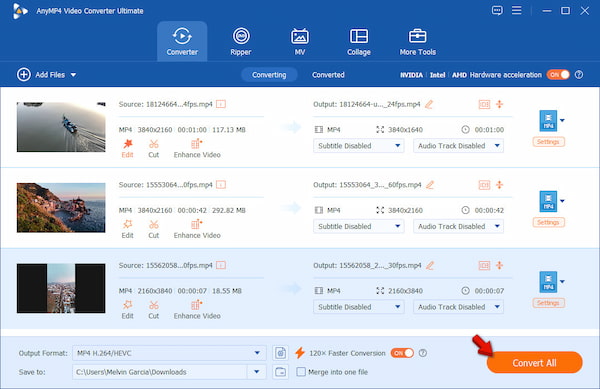Open Subtitle dropdown for 18124664 output

coord(359,146)
